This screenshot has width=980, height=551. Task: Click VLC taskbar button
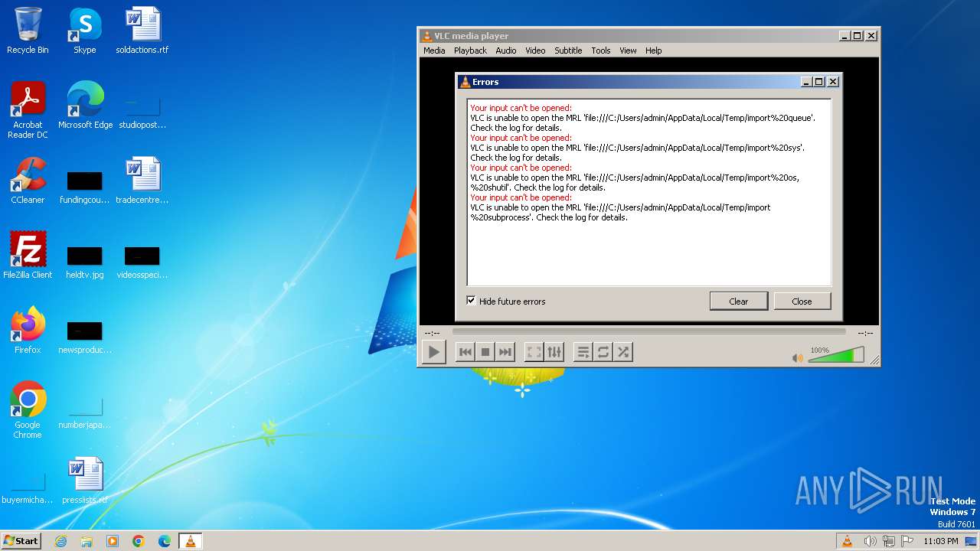coord(190,541)
